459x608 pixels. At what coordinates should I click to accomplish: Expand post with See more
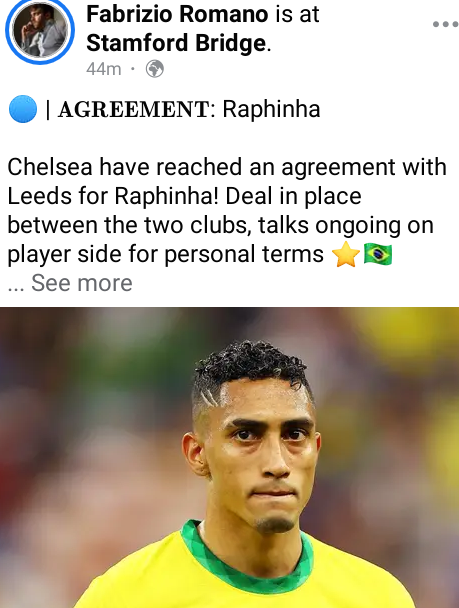coord(82,283)
